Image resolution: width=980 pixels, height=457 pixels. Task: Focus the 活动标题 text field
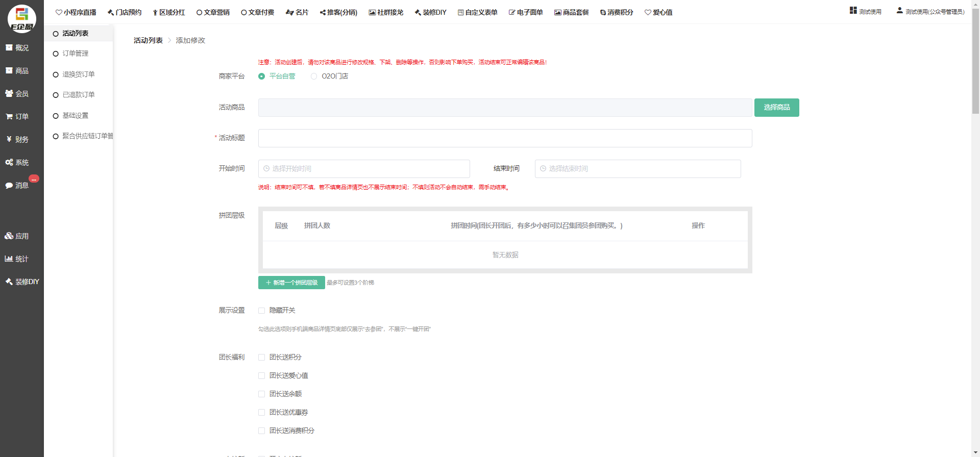(505, 138)
